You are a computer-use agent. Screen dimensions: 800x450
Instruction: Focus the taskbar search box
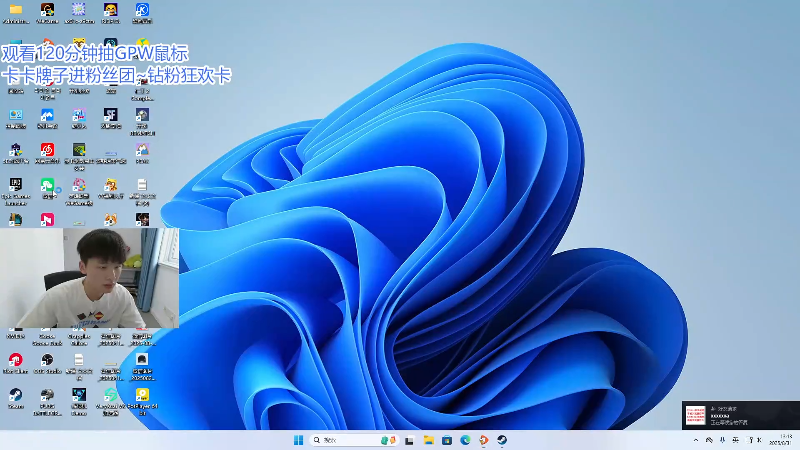pos(353,440)
